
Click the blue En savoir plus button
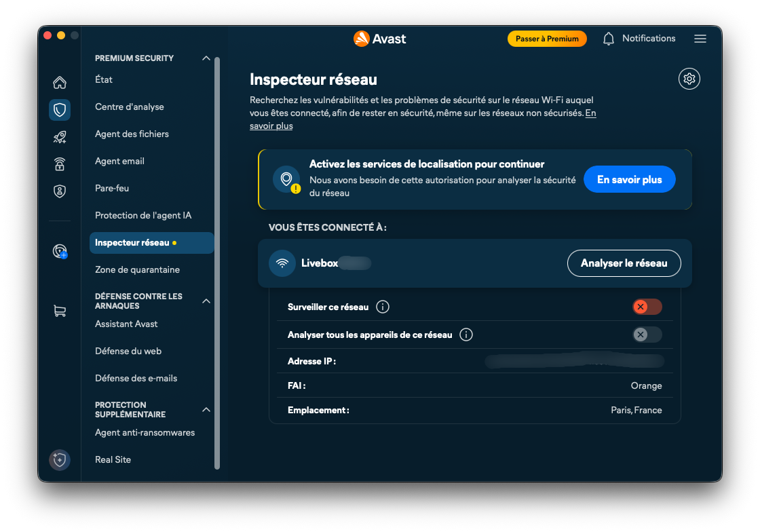[629, 180]
